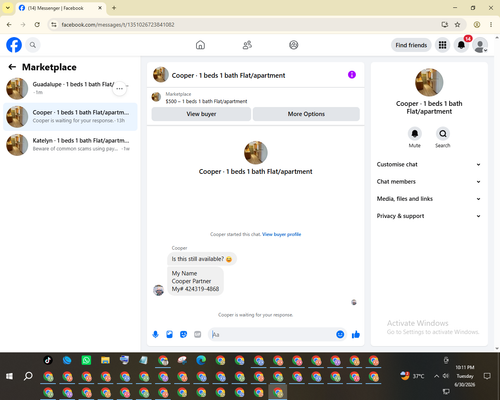This screenshot has width=500, height=400.
Task: Open File Explorer from the taskbar
Action: point(105,360)
